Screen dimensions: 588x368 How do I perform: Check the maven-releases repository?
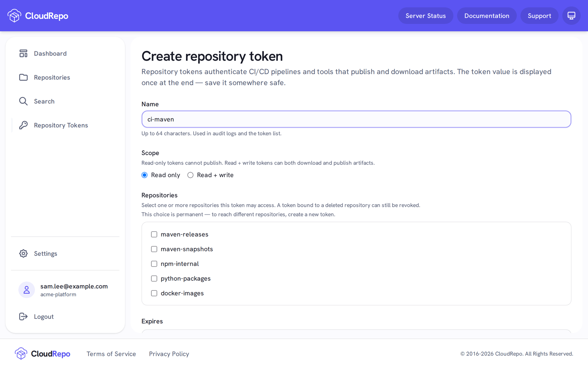tap(154, 234)
